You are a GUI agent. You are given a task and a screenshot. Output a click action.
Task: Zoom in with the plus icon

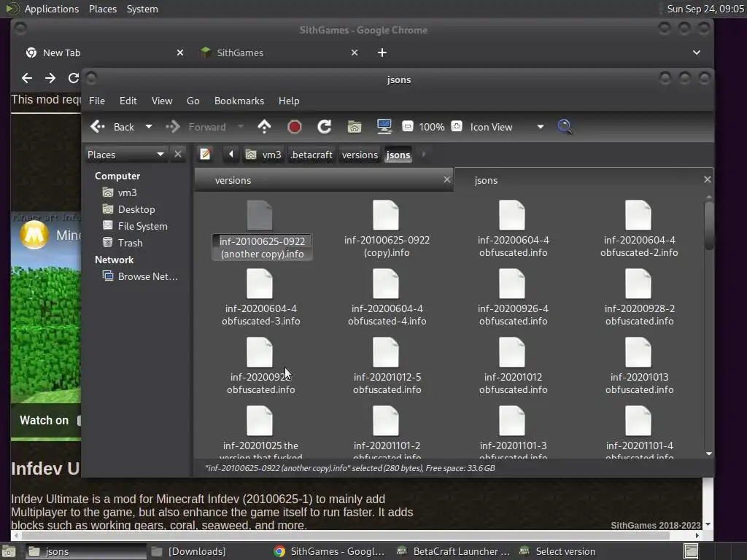[x=457, y=126]
